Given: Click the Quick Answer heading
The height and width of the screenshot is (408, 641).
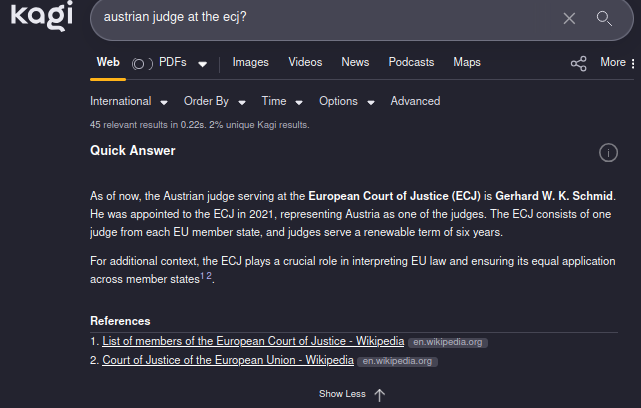Looking at the screenshot, I should click(x=132, y=151).
